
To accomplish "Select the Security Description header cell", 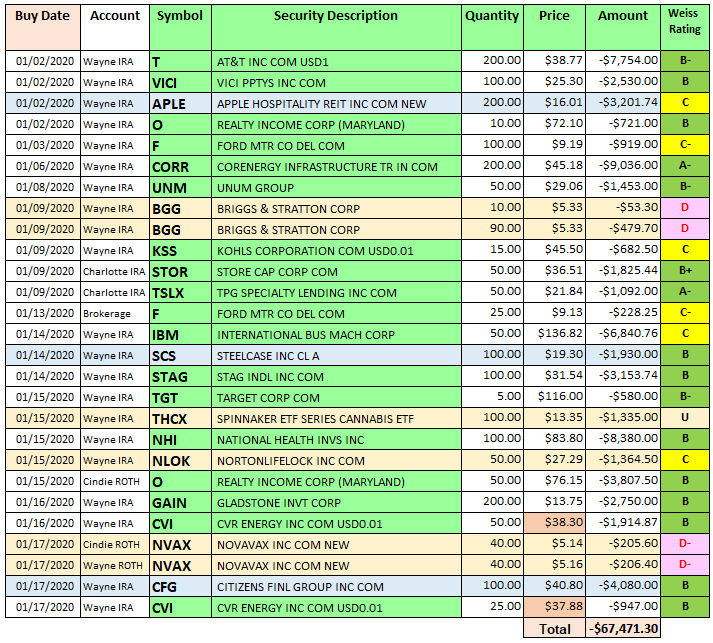I will 335,16.
